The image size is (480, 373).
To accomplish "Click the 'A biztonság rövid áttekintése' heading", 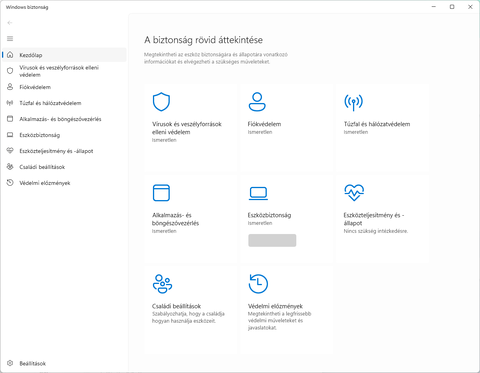I will (x=203, y=40).
